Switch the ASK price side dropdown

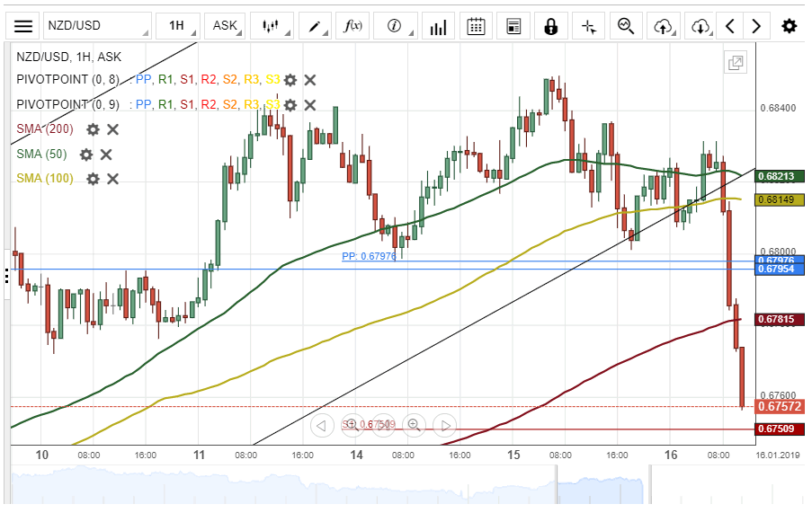[x=225, y=26]
